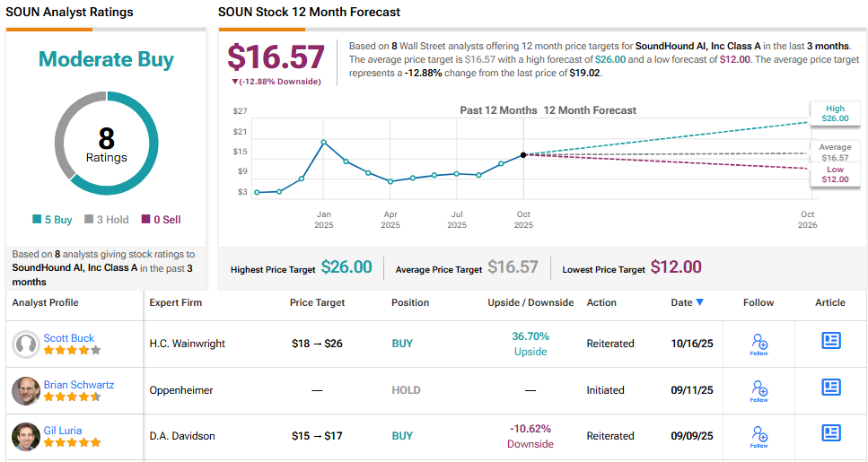Click the gray Hold legend swatch
868x462 pixels.
pyautogui.click(x=89, y=220)
